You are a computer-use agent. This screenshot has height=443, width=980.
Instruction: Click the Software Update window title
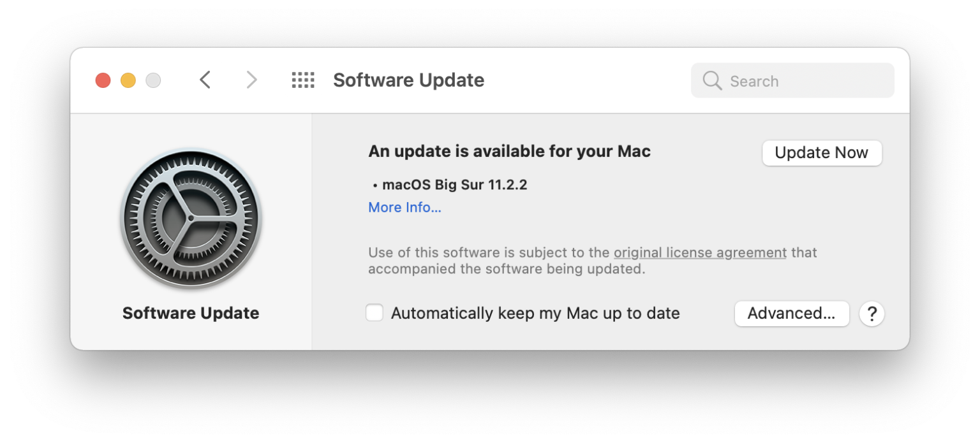[x=408, y=80]
